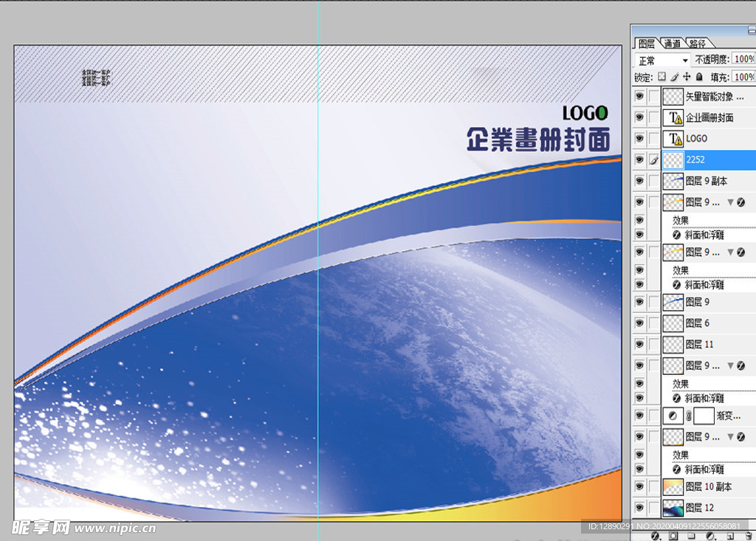The image size is (756, 541).
Task: Select the 图层 10 副本 layer
Action: click(x=709, y=487)
